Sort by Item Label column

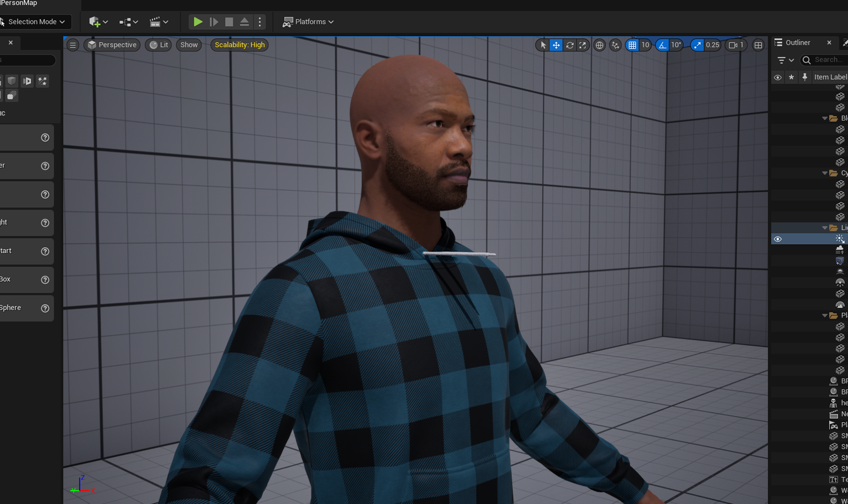[830, 77]
